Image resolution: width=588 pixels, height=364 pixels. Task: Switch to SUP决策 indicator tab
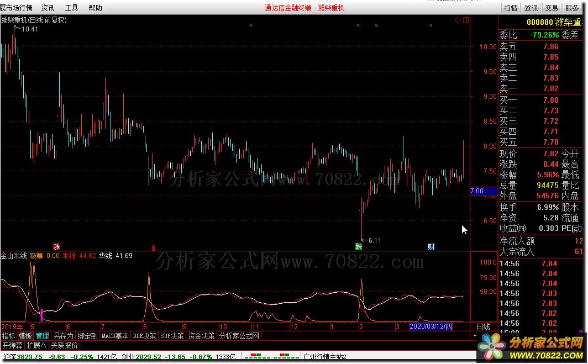[x=172, y=336]
